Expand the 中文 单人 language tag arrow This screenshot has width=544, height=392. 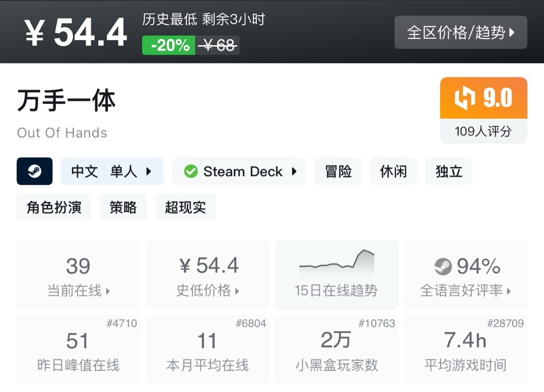click(x=149, y=172)
